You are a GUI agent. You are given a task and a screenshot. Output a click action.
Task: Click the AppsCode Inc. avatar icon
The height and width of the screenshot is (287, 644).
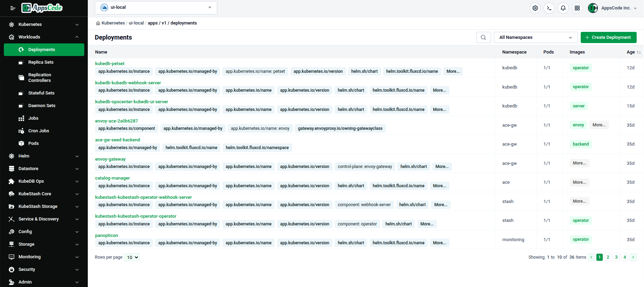coord(593,8)
